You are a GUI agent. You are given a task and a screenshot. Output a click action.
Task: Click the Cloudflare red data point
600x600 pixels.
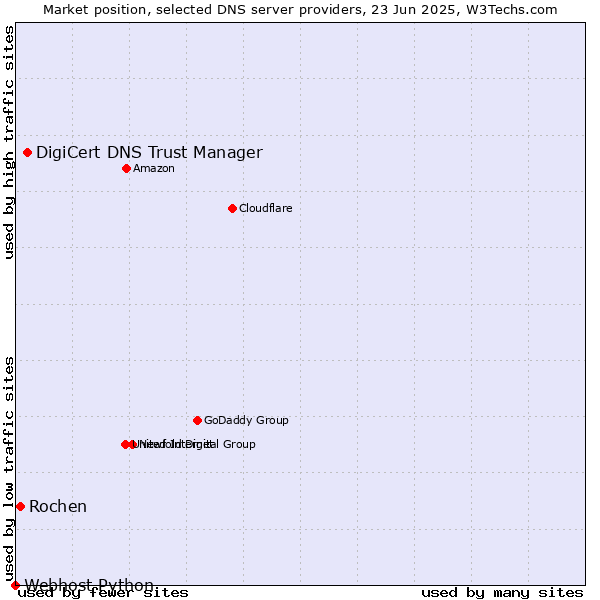[x=232, y=209]
